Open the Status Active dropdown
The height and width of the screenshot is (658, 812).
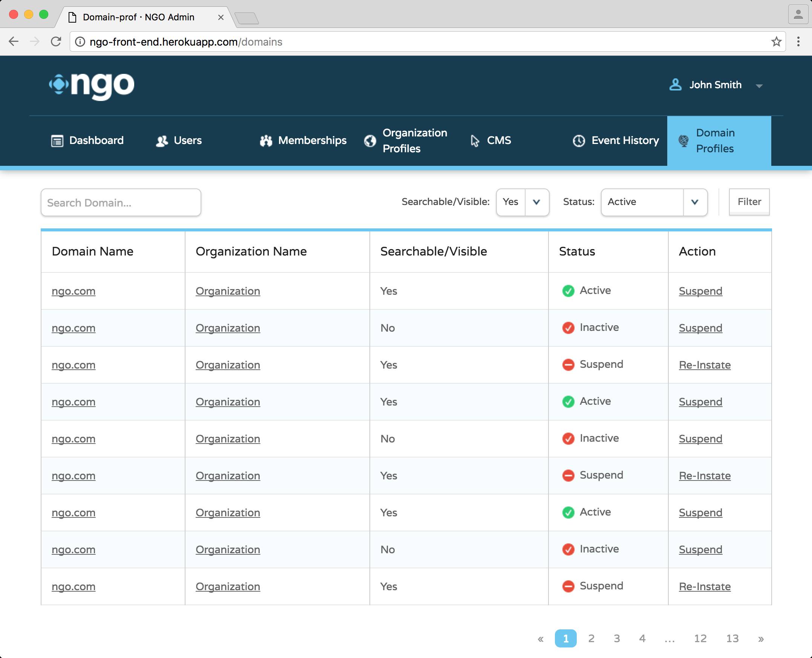(x=694, y=202)
